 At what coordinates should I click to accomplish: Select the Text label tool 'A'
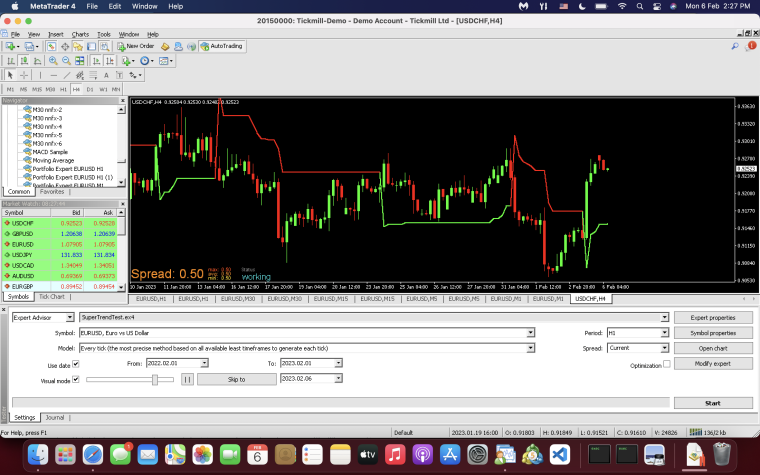pos(106,75)
